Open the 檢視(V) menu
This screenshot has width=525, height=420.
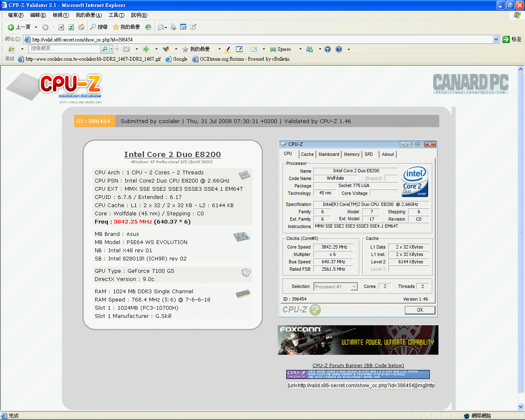click(x=61, y=15)
